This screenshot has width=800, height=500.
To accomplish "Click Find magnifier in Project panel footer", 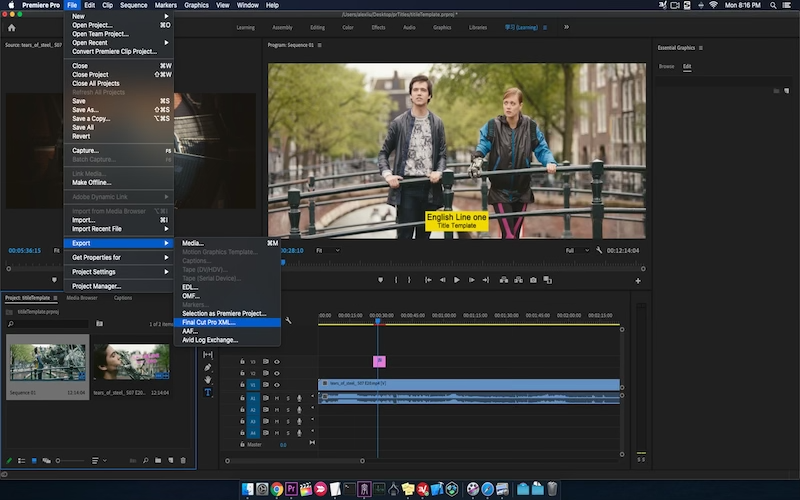I will [x=145, y=460].
